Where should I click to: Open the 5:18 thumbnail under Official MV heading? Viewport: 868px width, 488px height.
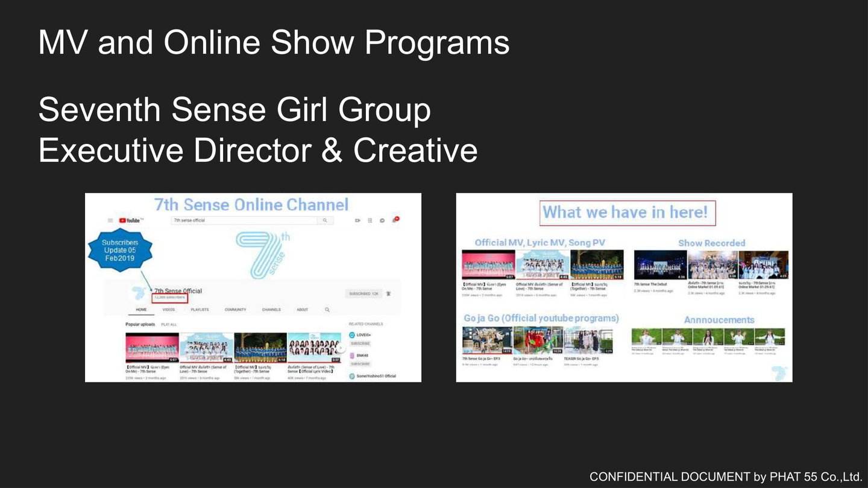(x=597, y=265)
